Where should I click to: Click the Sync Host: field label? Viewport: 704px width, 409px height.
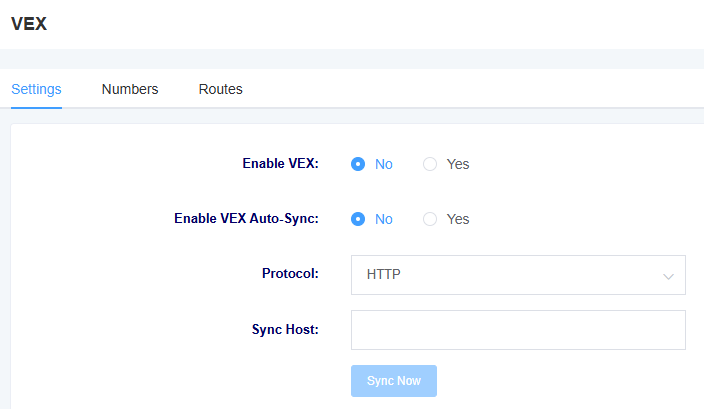[x=285, y=330]
